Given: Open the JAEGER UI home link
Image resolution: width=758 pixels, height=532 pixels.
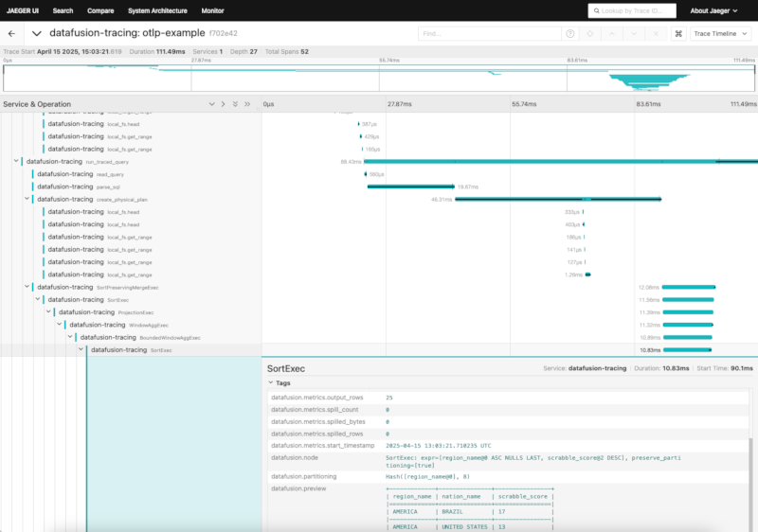Looking at the screenshot, I should [23, 10].
